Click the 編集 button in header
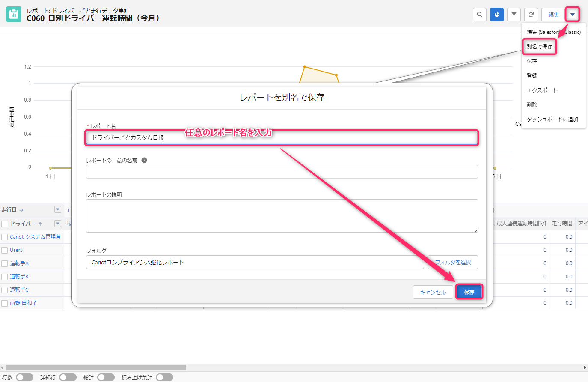The image size is (588, 382). (x=553, y=15)
